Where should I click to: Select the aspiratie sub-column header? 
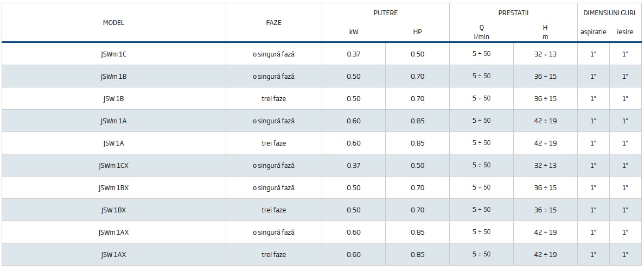pos(593,32)
